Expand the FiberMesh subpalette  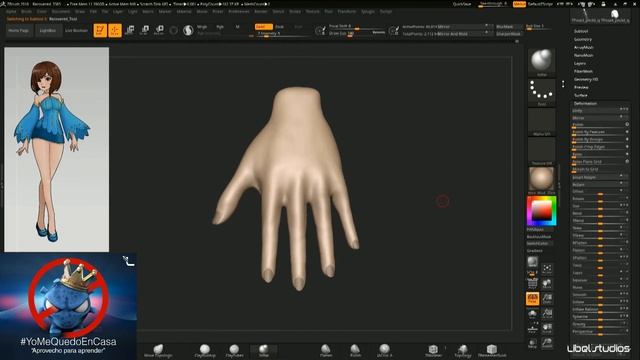tap(583, 71)
